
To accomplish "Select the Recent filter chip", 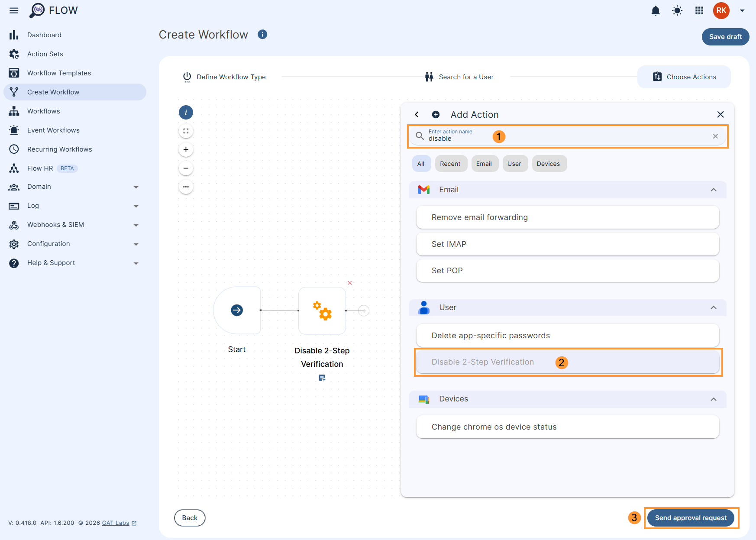I will pos(451,163).
